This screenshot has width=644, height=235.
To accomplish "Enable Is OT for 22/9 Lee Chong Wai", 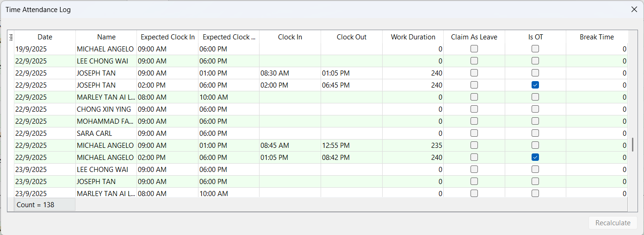I will pyautogui.click(x=535, y=61).
